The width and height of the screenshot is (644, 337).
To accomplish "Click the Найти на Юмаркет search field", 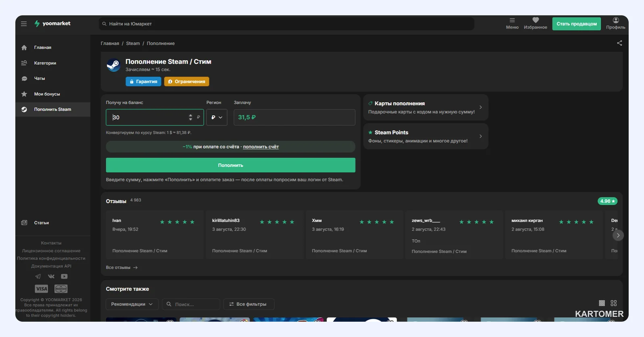I will point(286,24).
